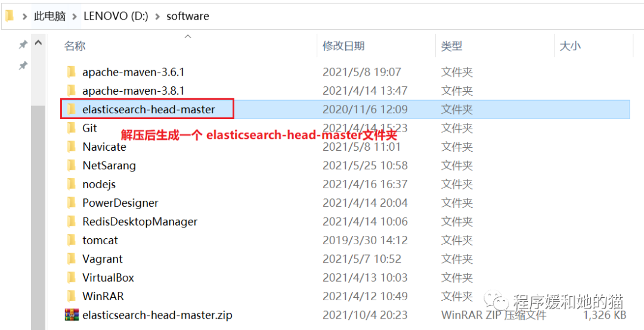The height and width of the screenshot is (330, 644).
Task: Select the tomcat folder name
Action: (x=100, y=240)
